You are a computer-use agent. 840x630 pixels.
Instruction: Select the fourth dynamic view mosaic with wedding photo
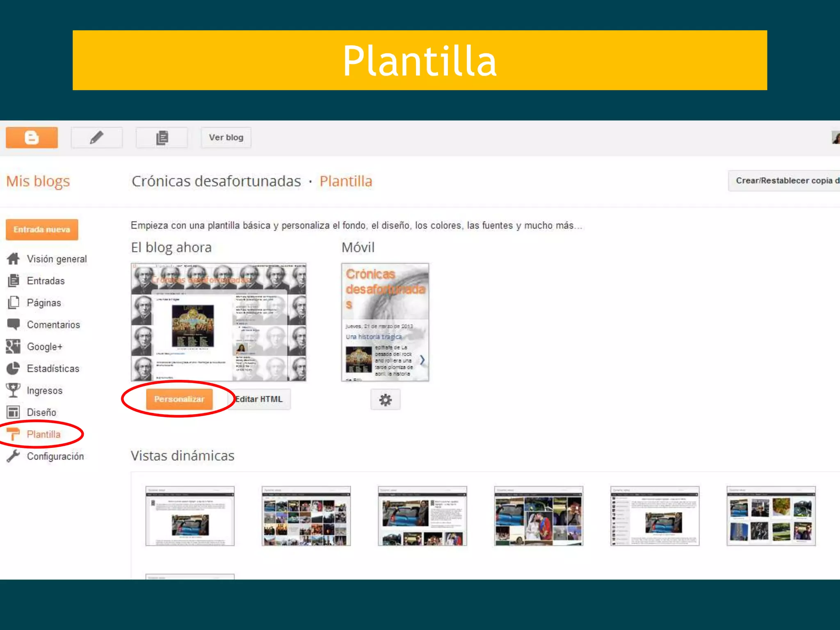[x=539, y=516]
